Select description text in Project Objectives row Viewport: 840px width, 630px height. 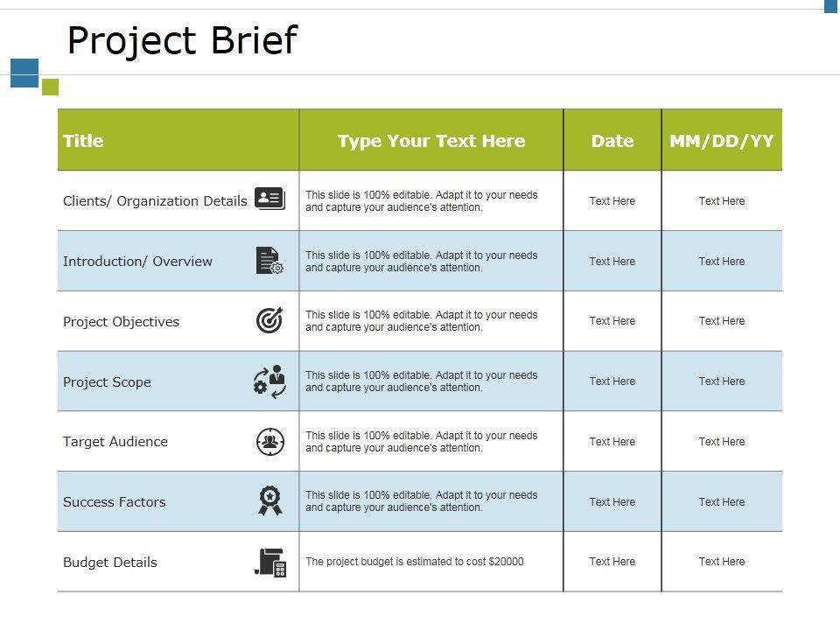[422, 321]
